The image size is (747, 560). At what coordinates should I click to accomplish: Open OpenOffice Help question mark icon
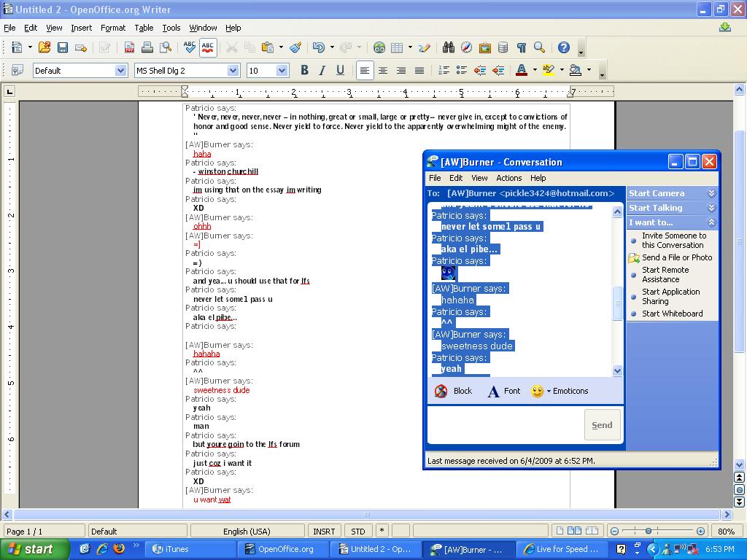(x=564, y=47)
